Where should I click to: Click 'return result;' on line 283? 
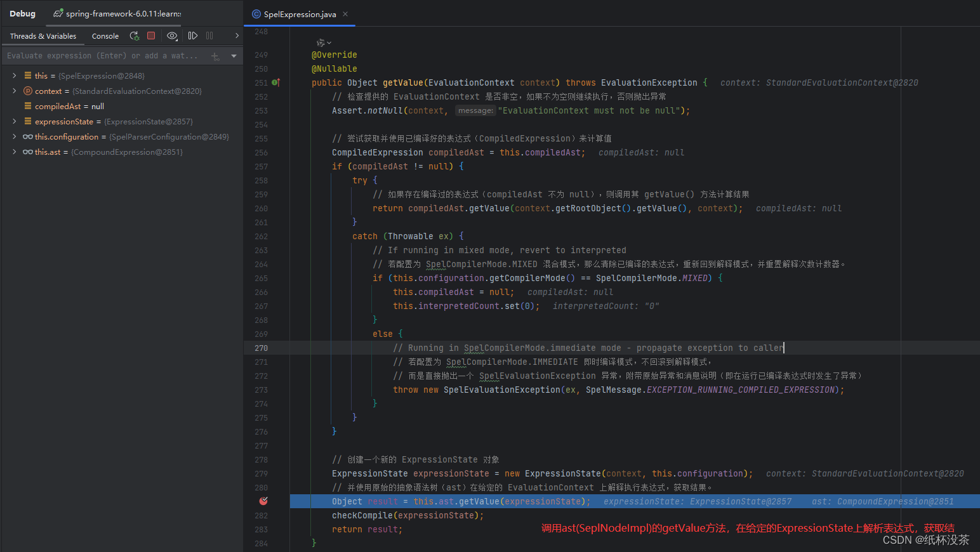[367, 529]
